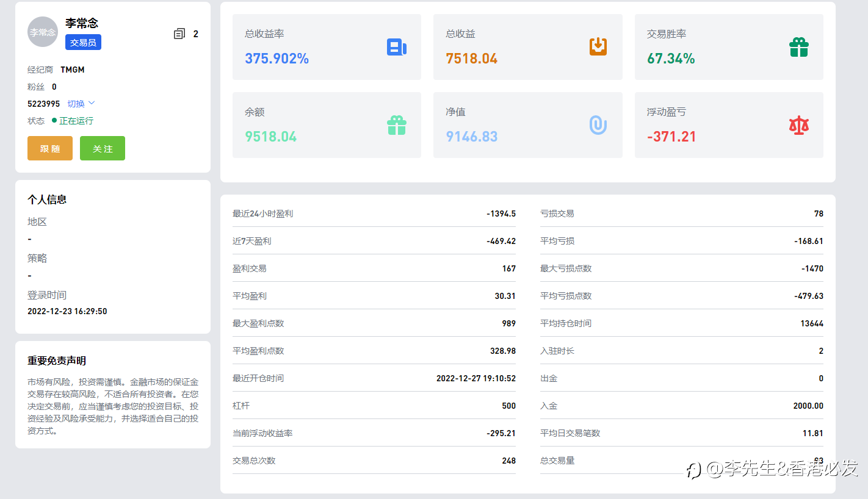The image size is (868, 499).
Task: Click the -295.21 floating return value
Action: point(501,433)
